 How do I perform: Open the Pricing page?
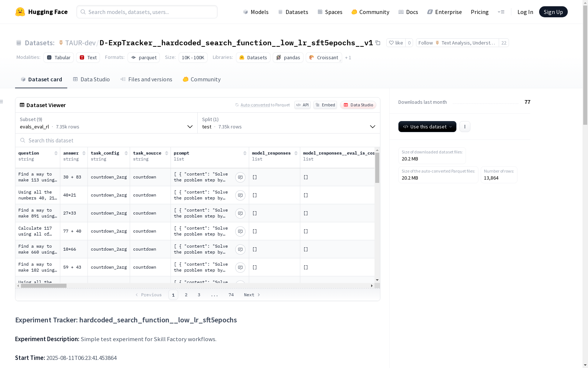[x=480, y=12]
